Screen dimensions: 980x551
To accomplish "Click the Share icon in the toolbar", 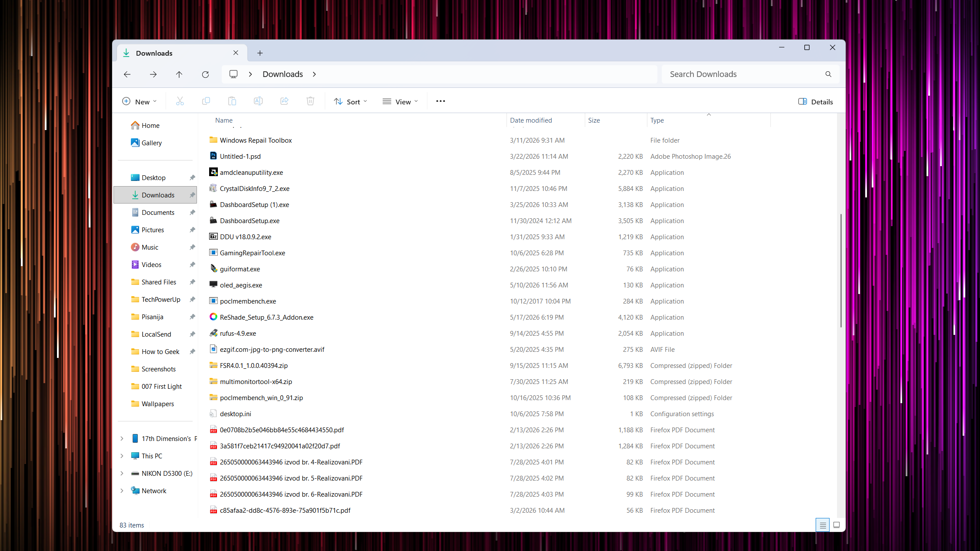I will (x=284, y=101).
